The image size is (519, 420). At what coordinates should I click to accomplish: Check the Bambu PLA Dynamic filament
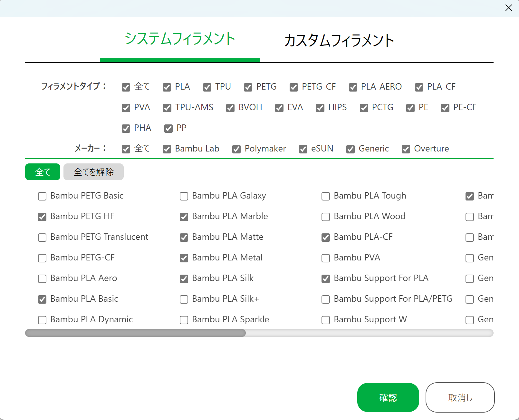[42, 320]
